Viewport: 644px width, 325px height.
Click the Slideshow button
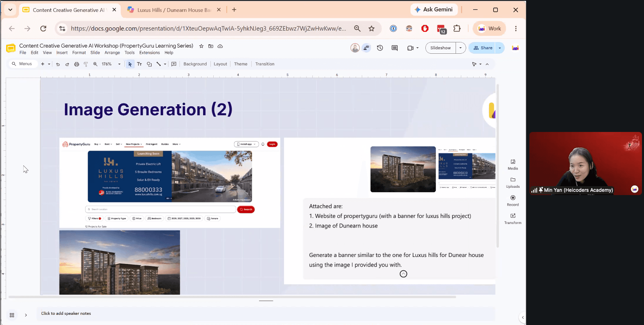click(440, 48)
